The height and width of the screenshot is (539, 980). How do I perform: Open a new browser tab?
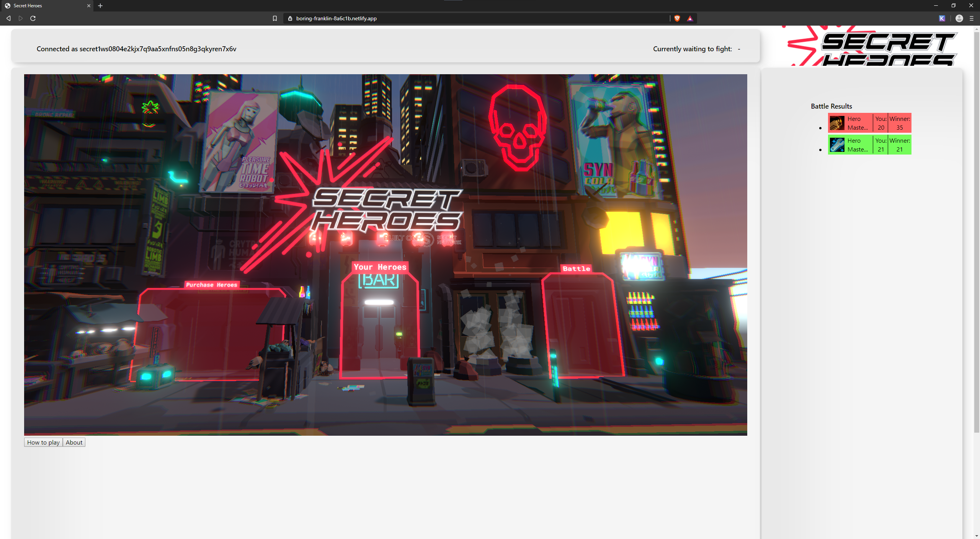pos(100,6)
